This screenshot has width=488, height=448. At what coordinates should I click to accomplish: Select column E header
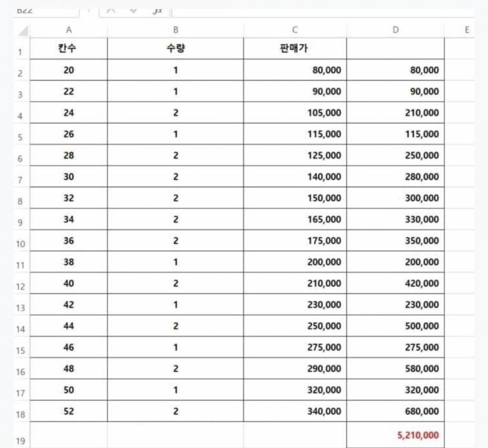point(466,30)
